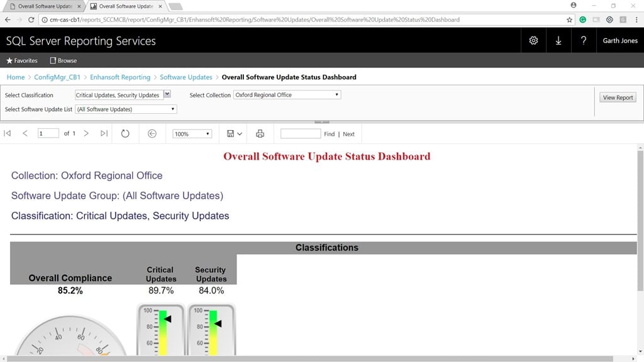The width and height of the screenshot is (644, 362).
Task: Click the SQL Server Reporting Services title
Action: coord(81,41)
